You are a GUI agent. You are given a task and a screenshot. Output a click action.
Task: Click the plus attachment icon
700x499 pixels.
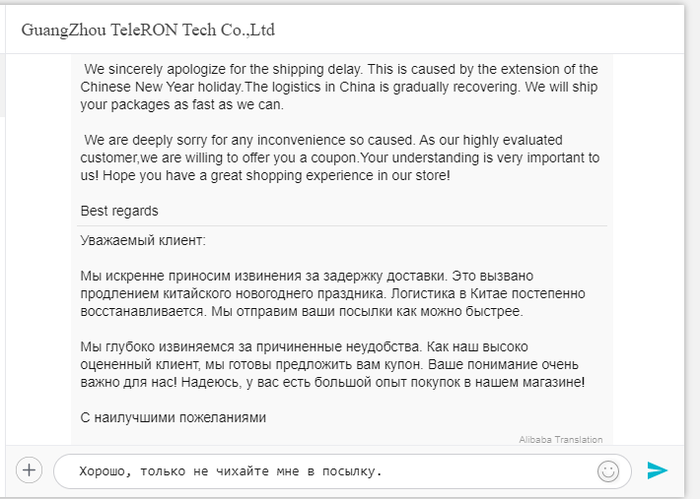click(29, 469)
